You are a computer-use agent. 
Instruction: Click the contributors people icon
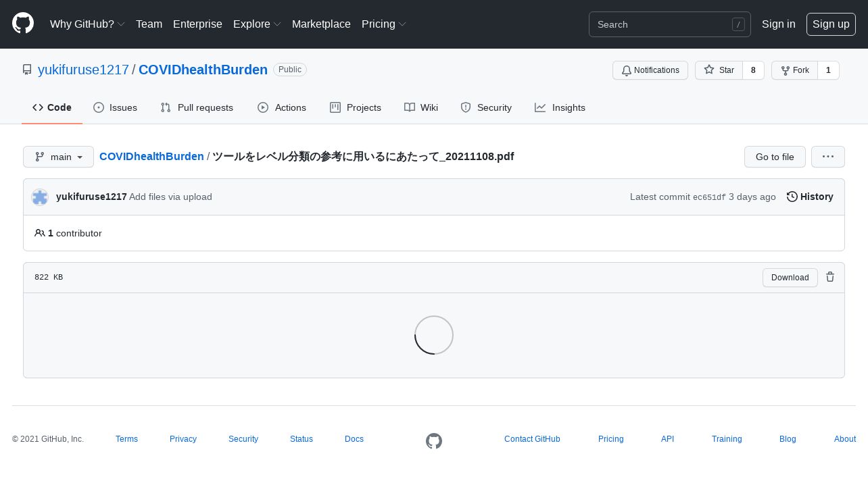(x=40, y=233)
